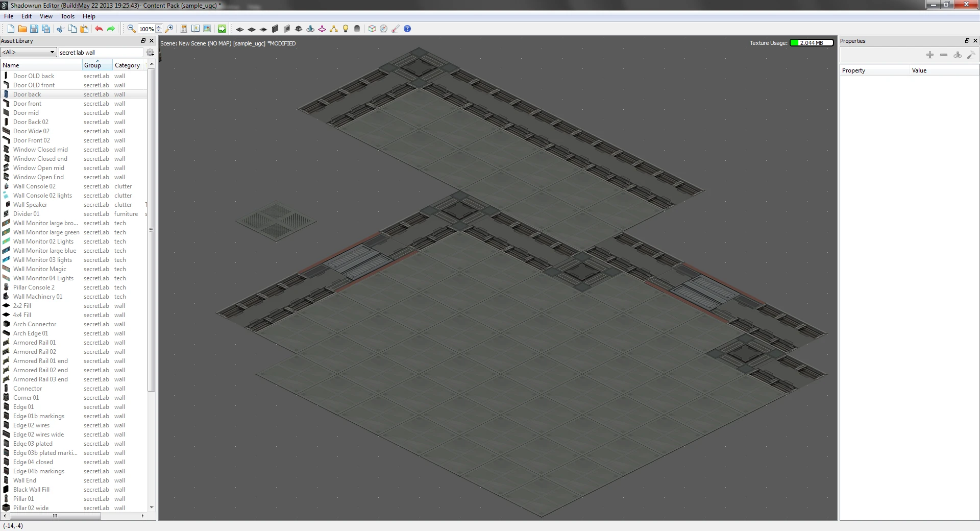Click the blue question mark help icon
Screen dimensions: 980x531
(407, 29)
